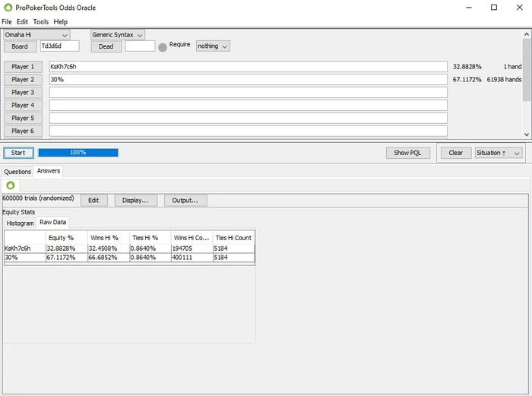This screenshot has height=396, width=532.
Task: Click the Dead button
Action: pos(106,46)
